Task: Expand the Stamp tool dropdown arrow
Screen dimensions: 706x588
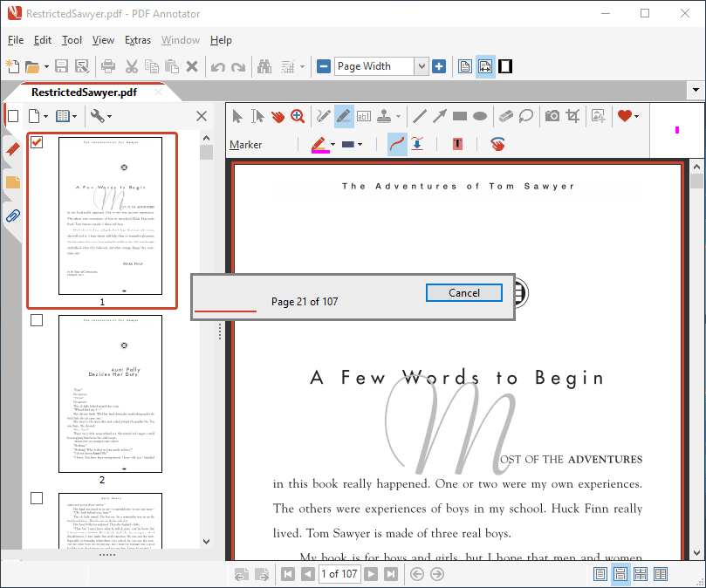Action: click(x=398, y=117)
